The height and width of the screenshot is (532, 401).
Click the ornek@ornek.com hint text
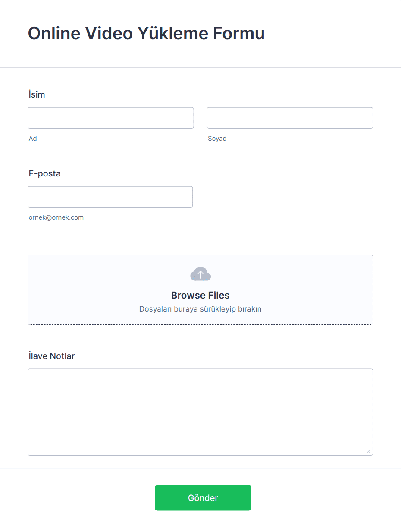pyautogui.click(x=56, y=217)
